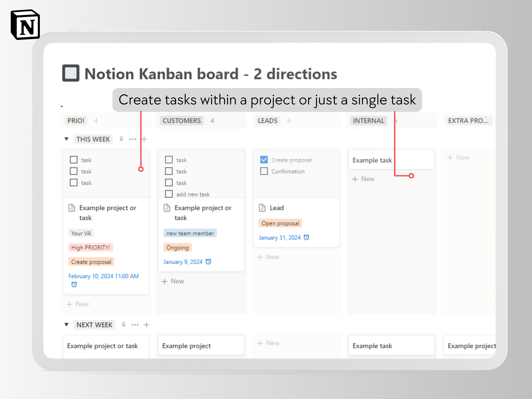This screenshot has height=399, width=532.
Task: Check the Confirmation checkbox in the LEADS card
Action: tap(264, 171)
